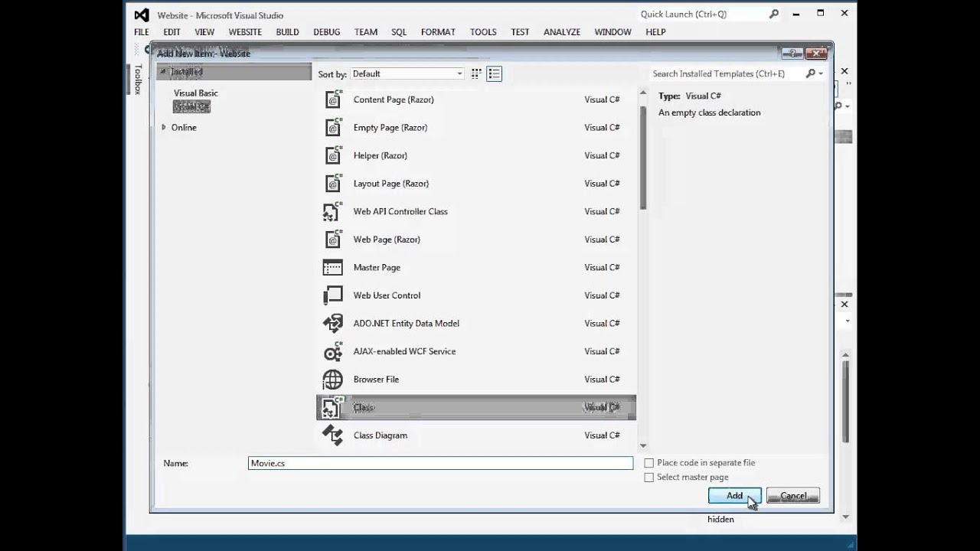Choose the ADO.NET Entity Data Model icon
Image resolution: width=980 pixels, height=551 pixels.
coord(333,323)
